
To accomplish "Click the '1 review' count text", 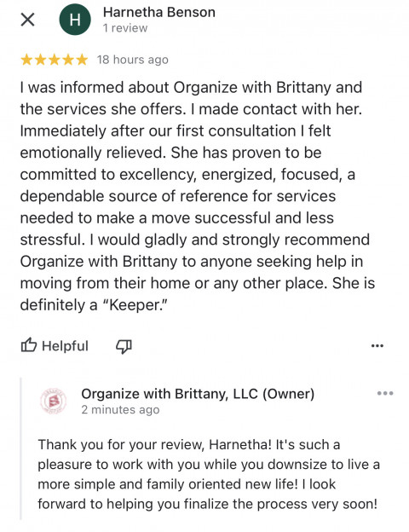I will tap(125, 28).
